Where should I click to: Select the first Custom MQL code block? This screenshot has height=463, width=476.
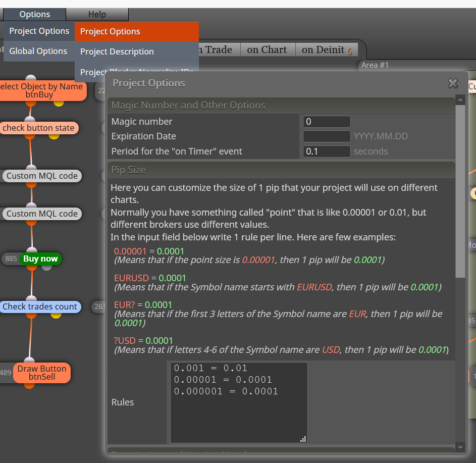pyautogui.click(x=42, y=176)
